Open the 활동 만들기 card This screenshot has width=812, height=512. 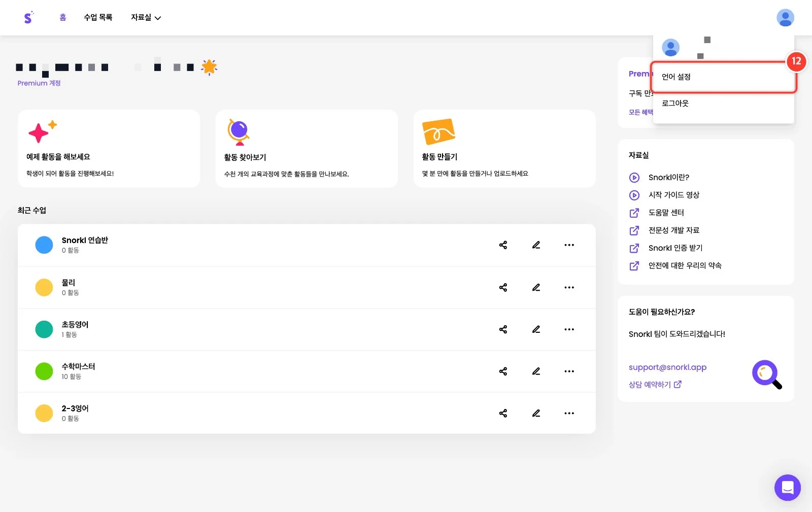point(504,149)
